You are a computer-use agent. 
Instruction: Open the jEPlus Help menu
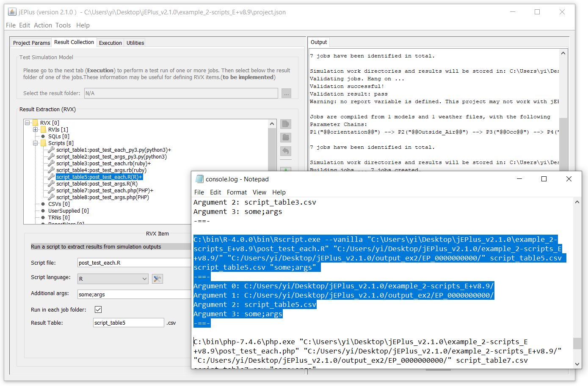83,25
